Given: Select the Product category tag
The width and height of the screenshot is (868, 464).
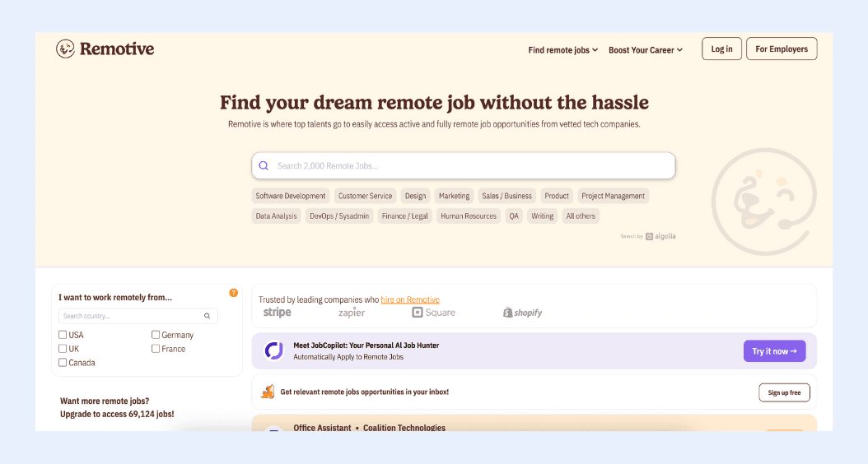Looking at the screenshot, I should pyautogui.click(x=557, y=196).
